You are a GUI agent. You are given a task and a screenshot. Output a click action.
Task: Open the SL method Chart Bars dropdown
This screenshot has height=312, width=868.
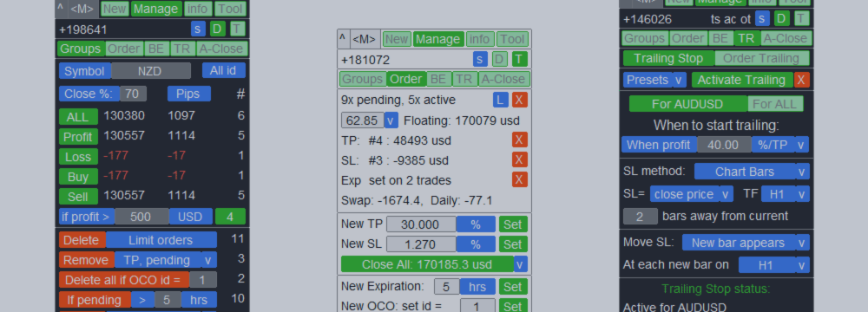pos(752,172)
